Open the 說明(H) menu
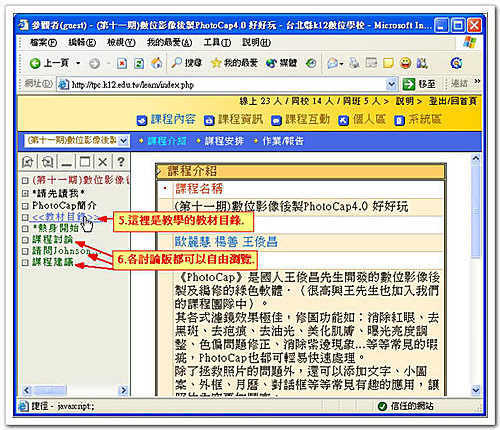The width and height of the screenshot is (500, 430). (x=257, y=42)
